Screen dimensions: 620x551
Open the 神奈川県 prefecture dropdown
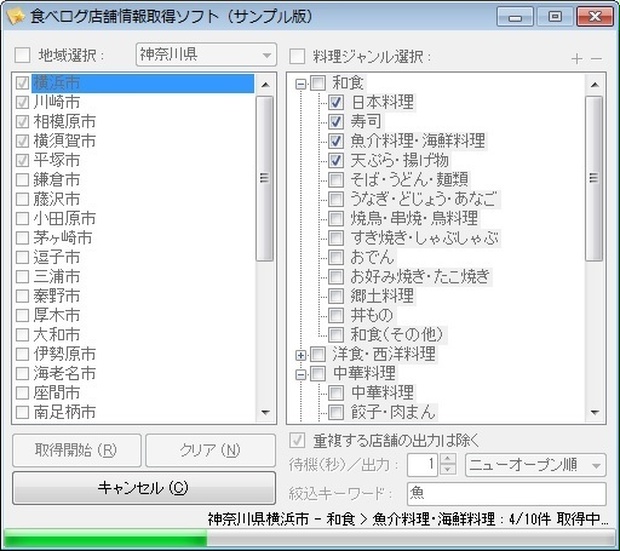tap(206, 55)
